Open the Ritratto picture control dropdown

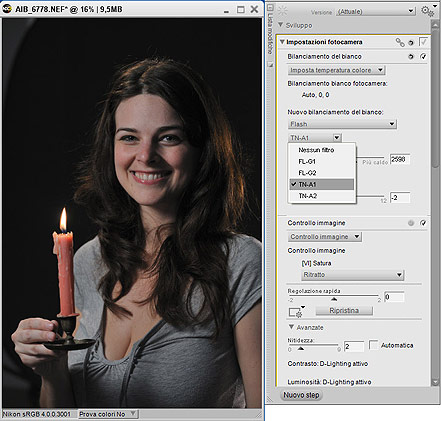(353, 275)
